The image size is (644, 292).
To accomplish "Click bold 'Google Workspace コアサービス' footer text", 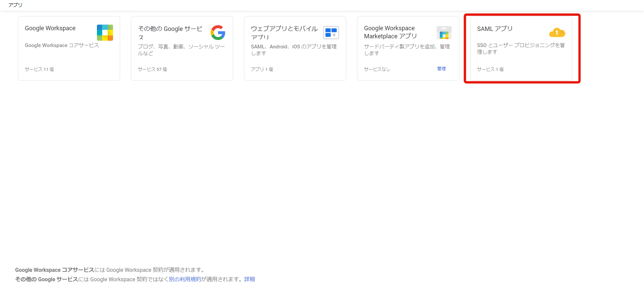I will click(x=55, y=270).
